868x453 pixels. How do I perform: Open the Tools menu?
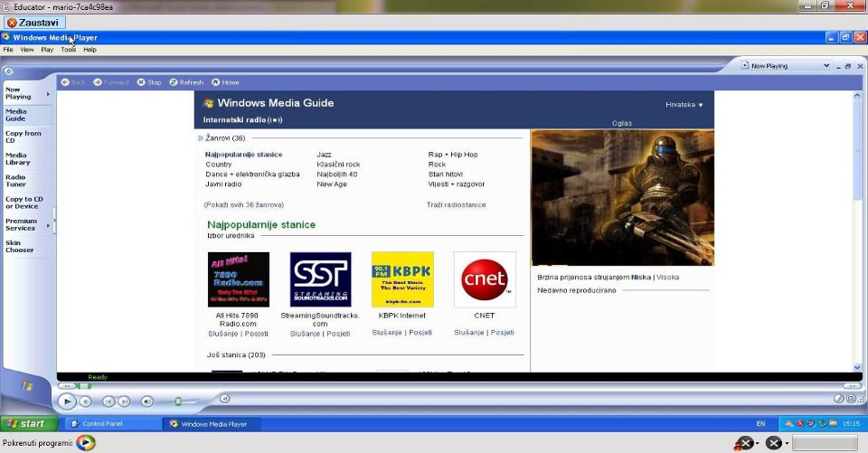click(x=69, y=50)
